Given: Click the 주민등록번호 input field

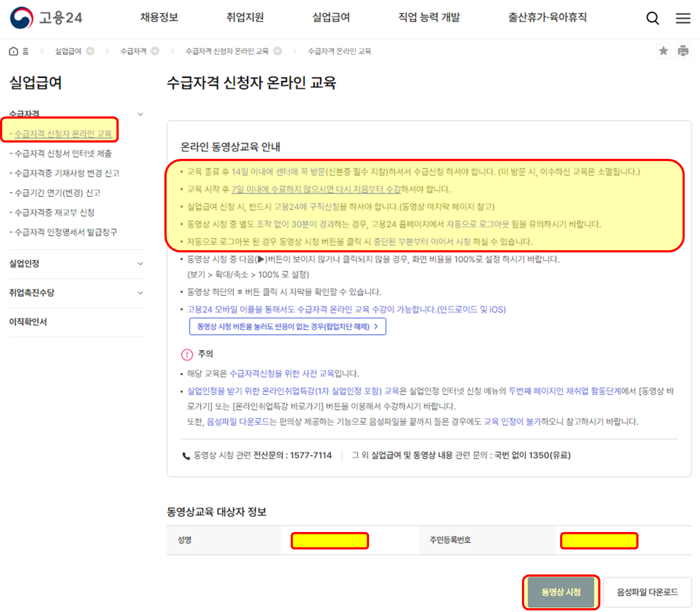Looking at the screenshot, I should pyautogui.click(x=599, y=540).
